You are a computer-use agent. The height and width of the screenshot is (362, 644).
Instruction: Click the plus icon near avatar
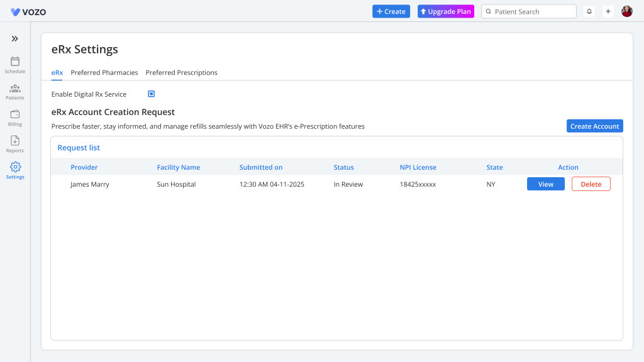pos(608,11)
